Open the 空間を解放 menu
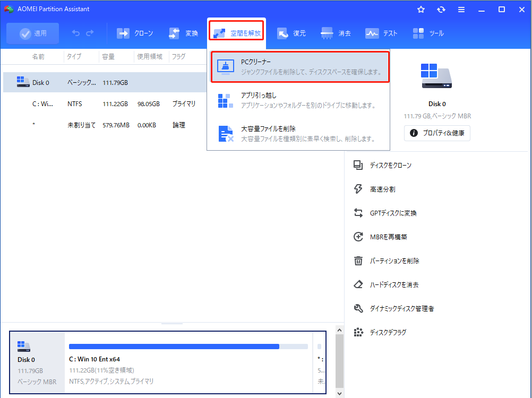This screenshot has height=398, width=532. (x=236, y=33)
